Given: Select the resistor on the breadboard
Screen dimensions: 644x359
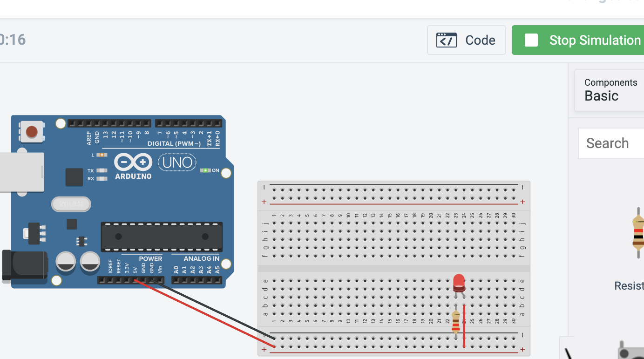Looking at the screenshot, I should pyautogui.click(x=456, y=321).
